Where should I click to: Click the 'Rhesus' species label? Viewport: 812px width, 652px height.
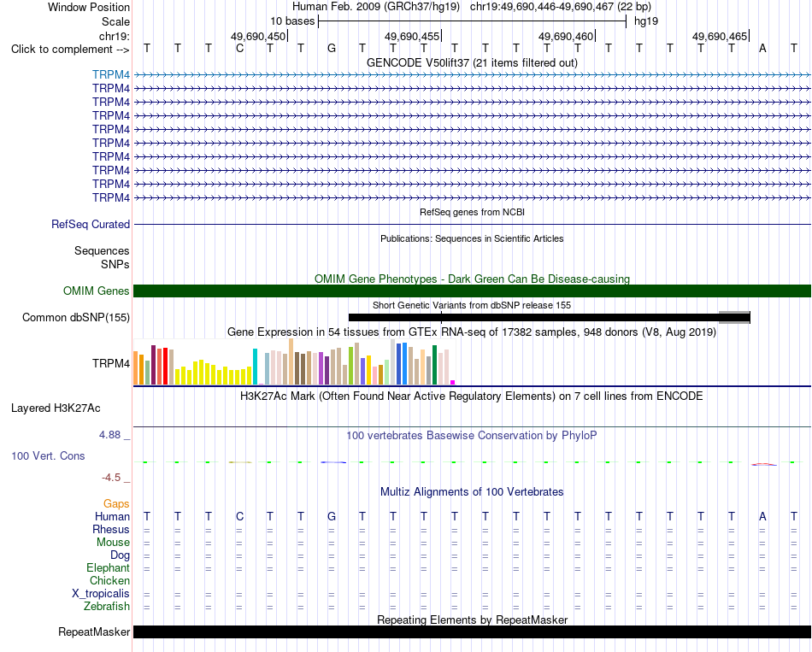pos(111,530)
